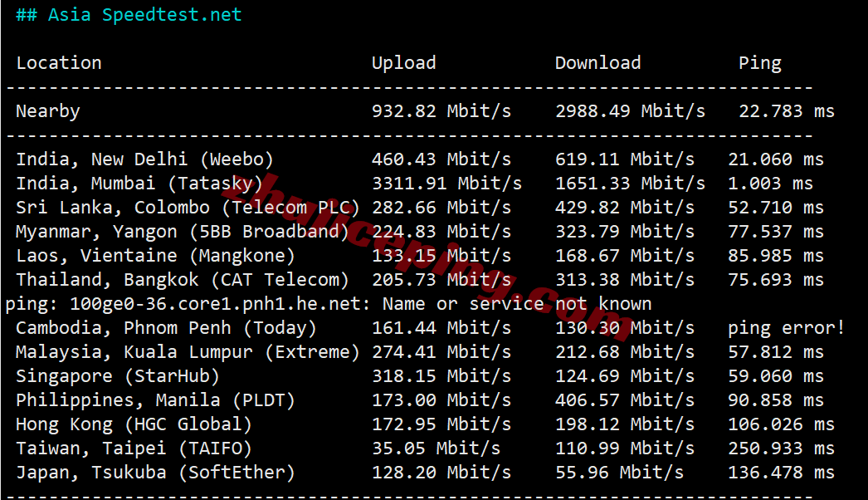Select the Location column header

click(59, 63)
